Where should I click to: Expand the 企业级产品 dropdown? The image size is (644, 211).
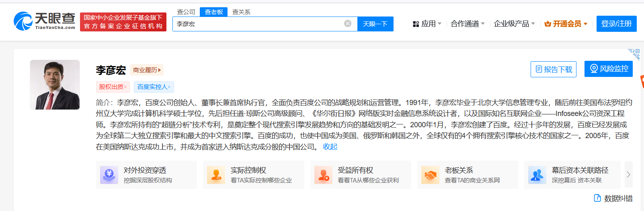(x=514, y=24)
